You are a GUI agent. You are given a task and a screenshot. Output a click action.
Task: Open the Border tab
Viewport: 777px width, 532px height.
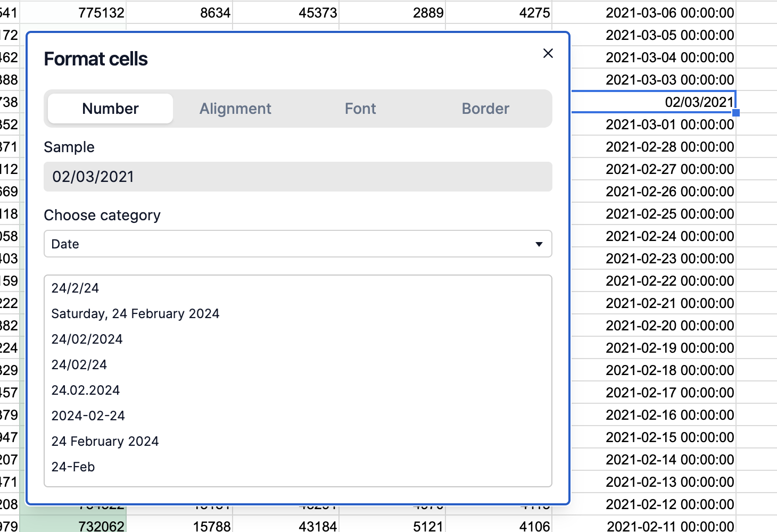click(485, 109)
